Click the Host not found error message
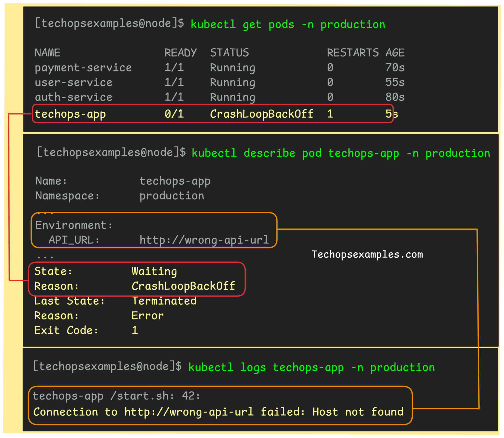 pyautogui.click(x=358, y=412)
